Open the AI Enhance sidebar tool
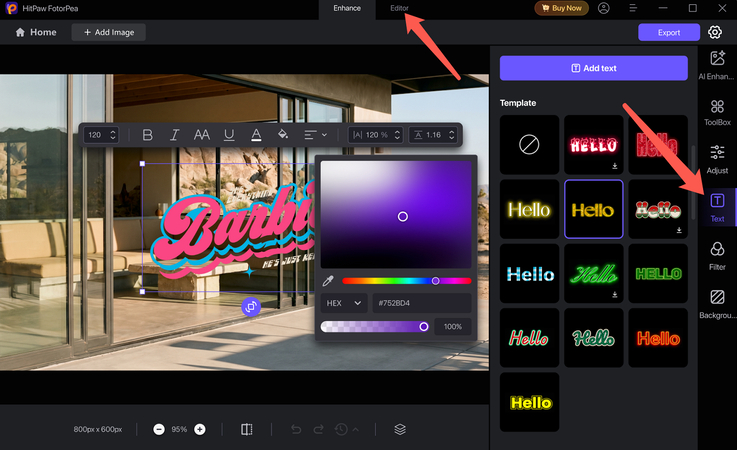The width and height of the screenshot is (737, 450). (x=717, y=65)
